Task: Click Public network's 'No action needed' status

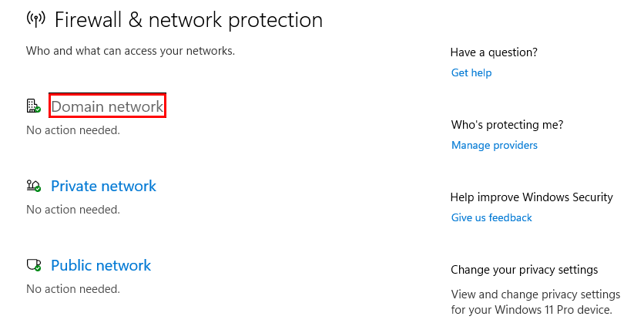Action: tap(73, 289)
